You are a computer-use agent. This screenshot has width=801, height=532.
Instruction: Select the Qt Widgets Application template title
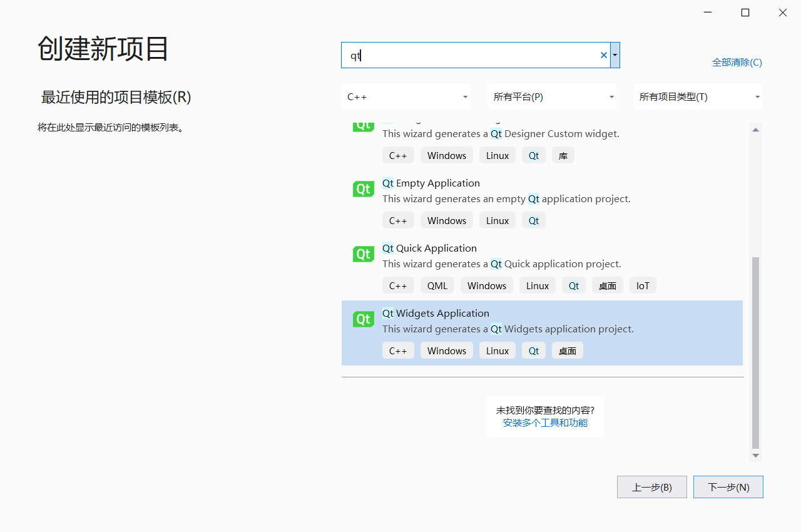coord(436,314)
